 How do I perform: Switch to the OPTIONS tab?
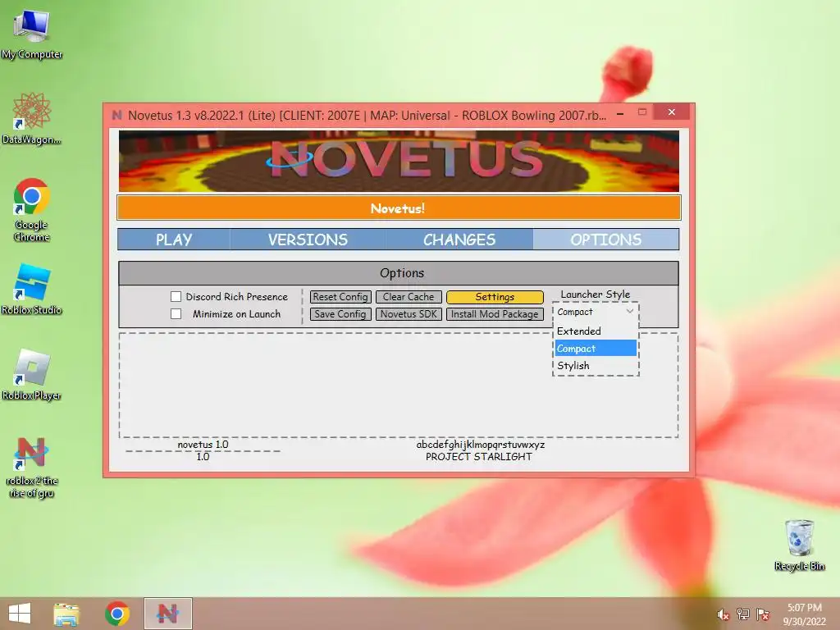pos(606,240)
